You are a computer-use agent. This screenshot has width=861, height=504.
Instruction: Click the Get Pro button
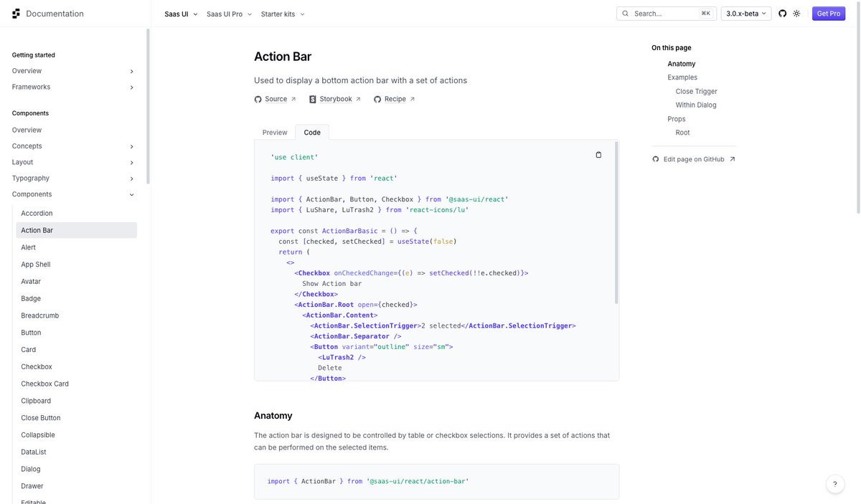pos(829,14)
